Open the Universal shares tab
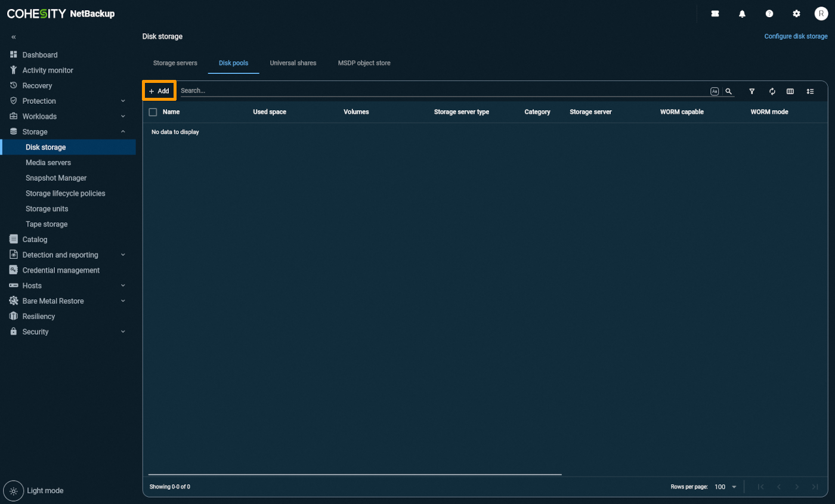Screen dimensions: 835x504 293,63
